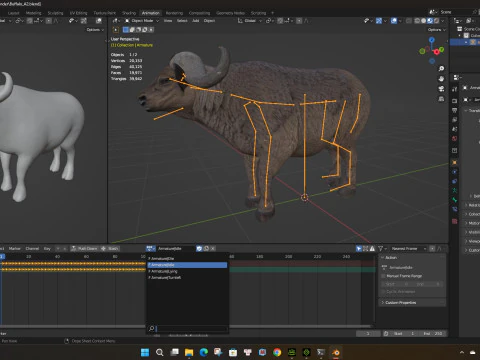Toggle viewport gizmos visibility
The image size is (480, 360).
[x=379, y=21]
